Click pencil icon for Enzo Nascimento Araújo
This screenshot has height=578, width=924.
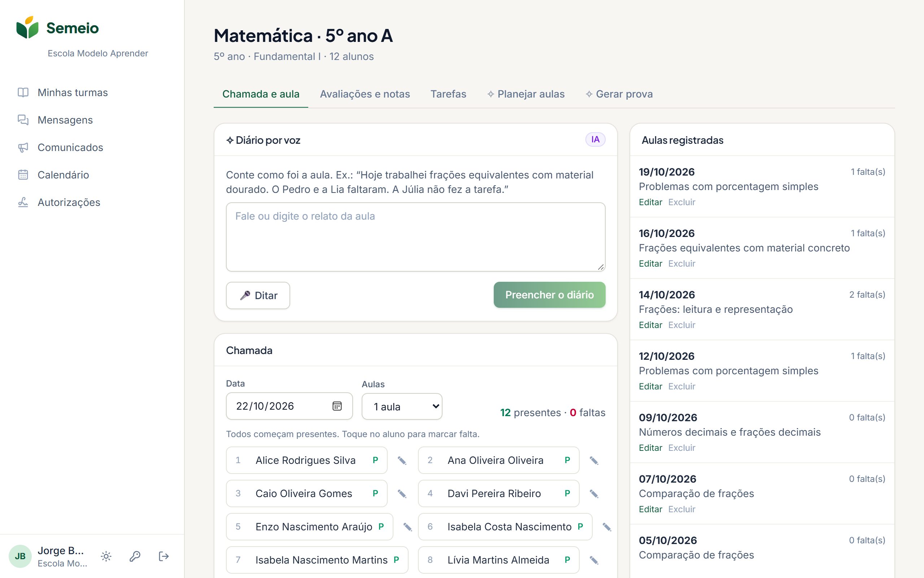(407, 527)
